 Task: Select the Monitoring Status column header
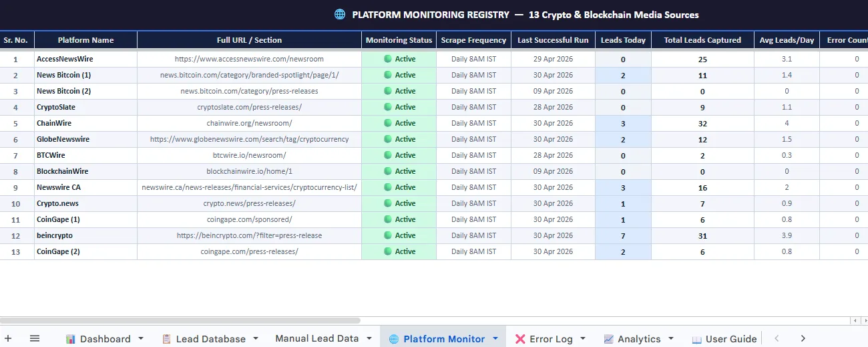[x=399, y=40]
